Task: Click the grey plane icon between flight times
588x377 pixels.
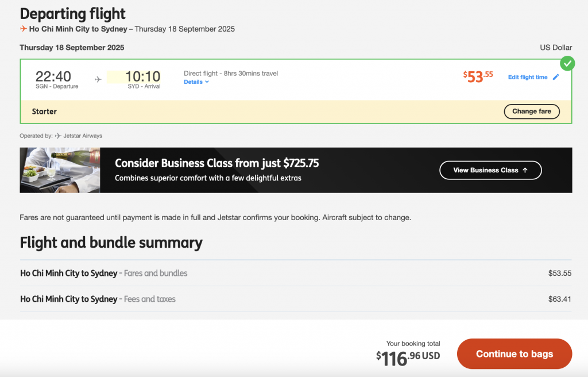Action: pos(98,79)
